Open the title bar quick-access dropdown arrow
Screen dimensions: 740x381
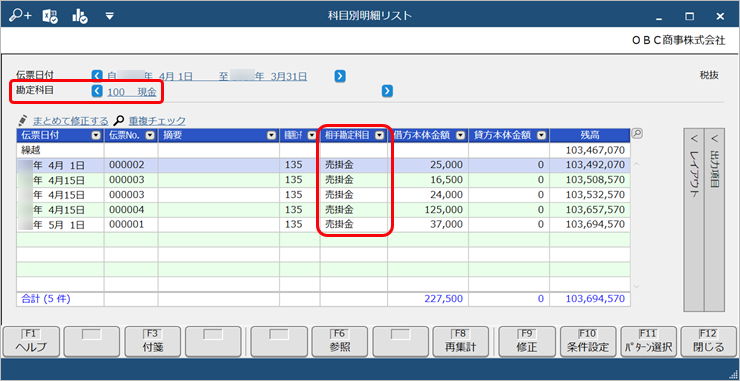pos(109,16)
